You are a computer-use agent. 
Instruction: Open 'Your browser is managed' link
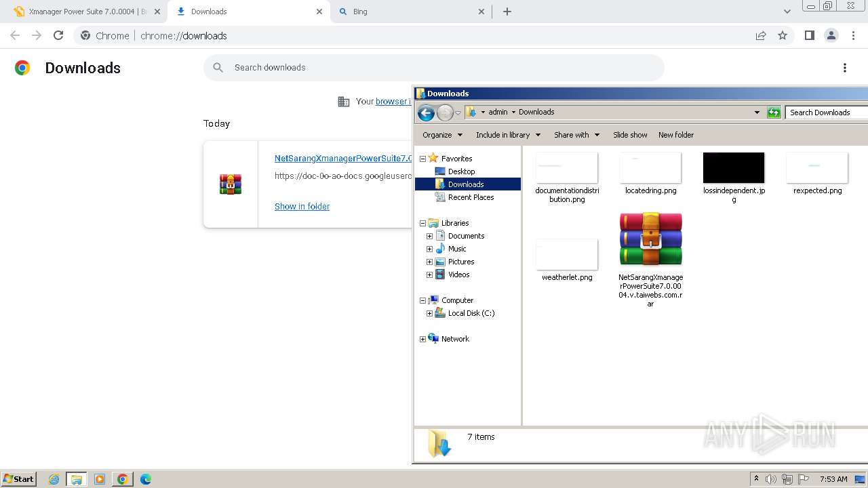393,101
